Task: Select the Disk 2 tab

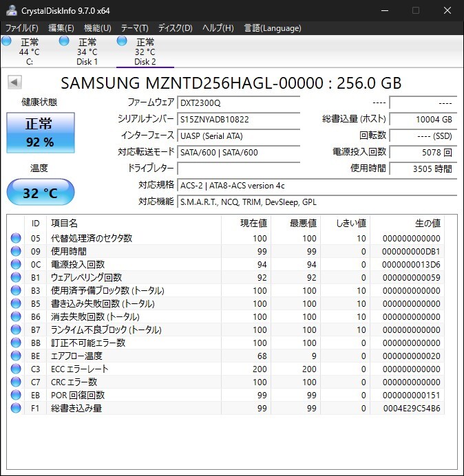Action: pyautogui.click(x=145, y=52)
